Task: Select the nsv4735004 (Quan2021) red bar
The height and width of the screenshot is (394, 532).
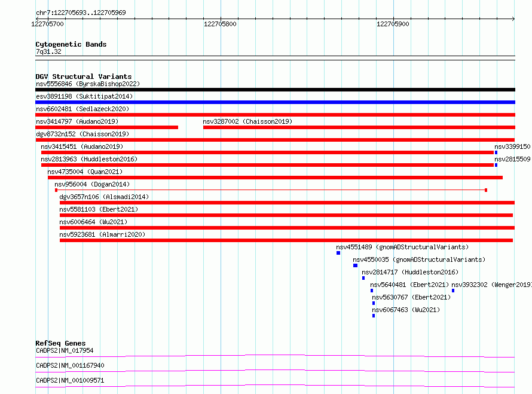Action: click(275, 178)
